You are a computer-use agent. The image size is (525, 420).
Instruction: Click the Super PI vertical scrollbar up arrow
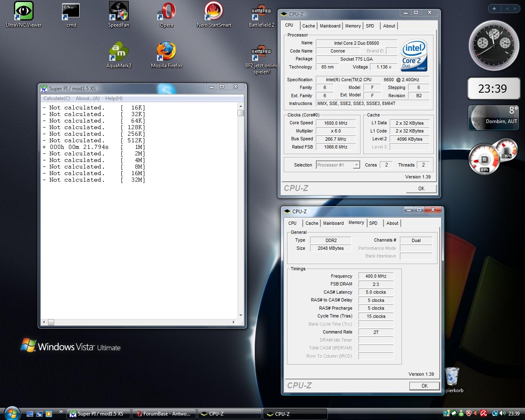[x=241, y=107]
